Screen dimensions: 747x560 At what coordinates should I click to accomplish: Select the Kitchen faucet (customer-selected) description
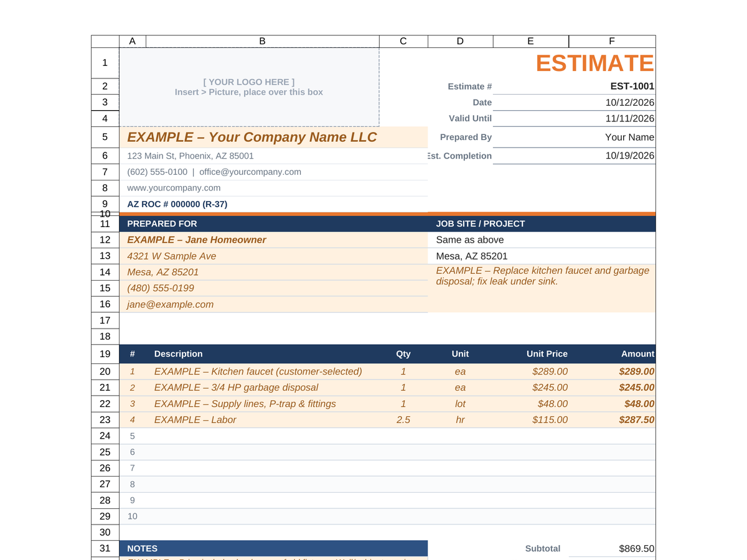point(263,371)
